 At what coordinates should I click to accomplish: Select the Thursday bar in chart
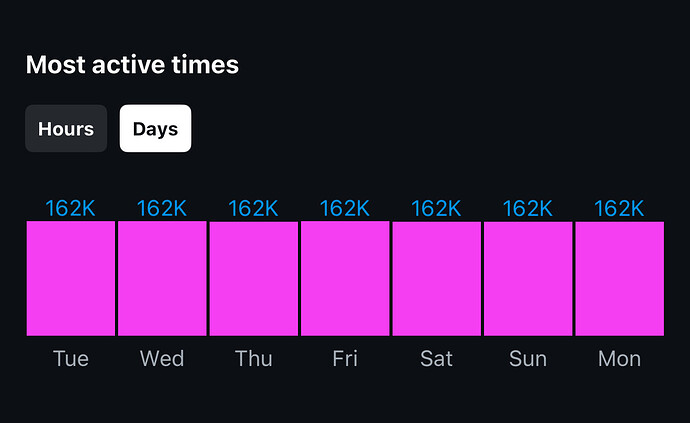coord(254,279)
